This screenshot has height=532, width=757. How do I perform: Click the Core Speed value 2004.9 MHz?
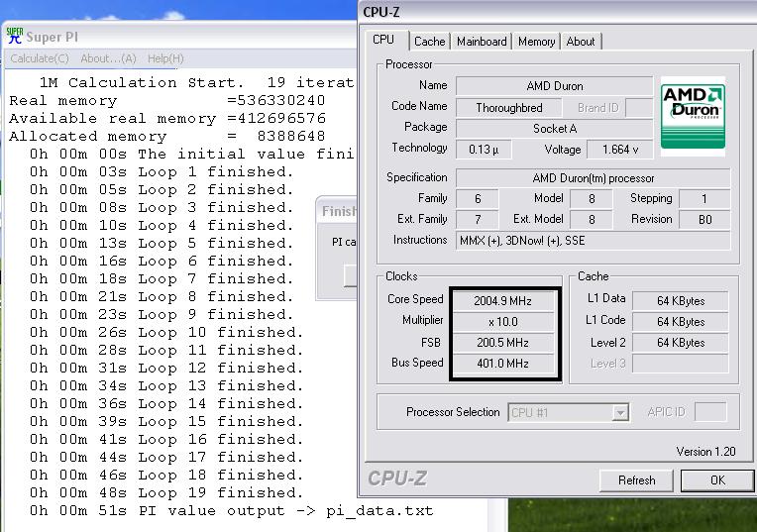pos(502,301)
